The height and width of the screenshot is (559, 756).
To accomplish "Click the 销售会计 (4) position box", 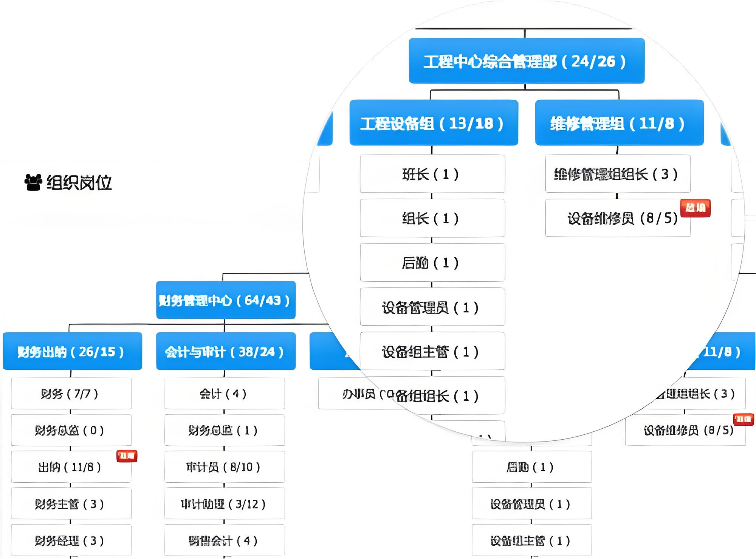I will click(x=225, y=539).
